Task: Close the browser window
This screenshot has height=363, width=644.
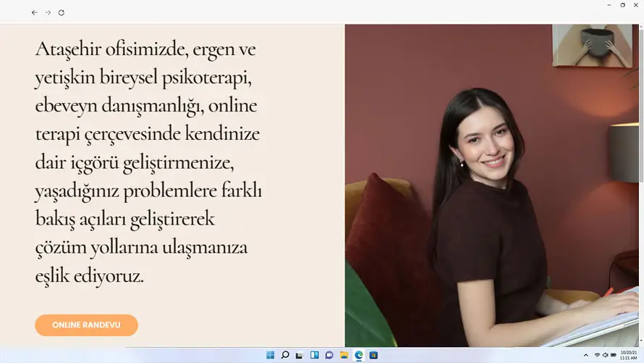Action: pyautogui.click(x=636, y=5)
